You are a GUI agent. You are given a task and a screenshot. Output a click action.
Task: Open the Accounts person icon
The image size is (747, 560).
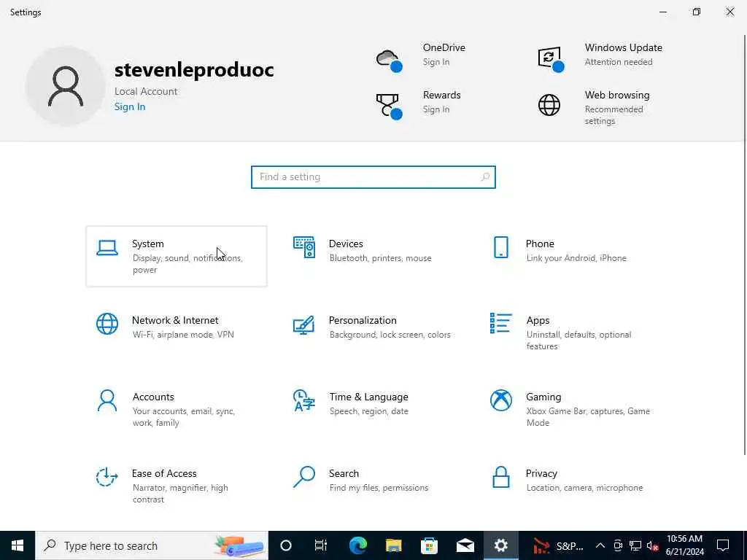[107, 400]
